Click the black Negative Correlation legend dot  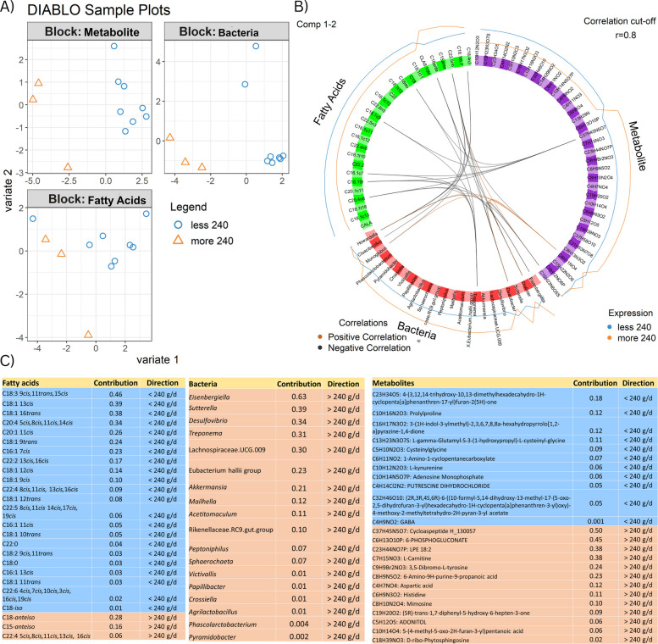(x=320, y=347)
